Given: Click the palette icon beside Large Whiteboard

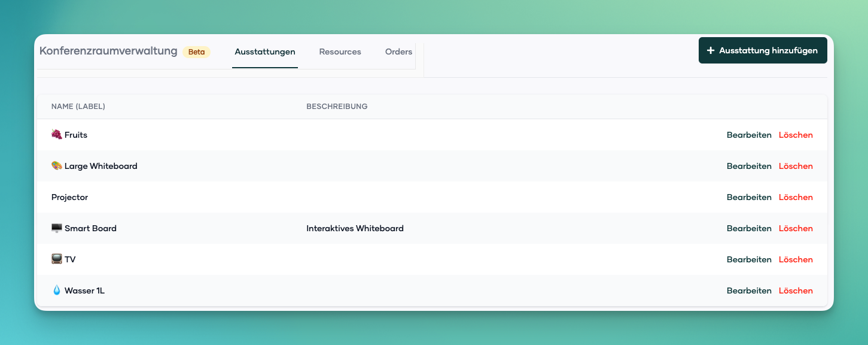Looking at the screenshot, I should click(x=57, y=166).
